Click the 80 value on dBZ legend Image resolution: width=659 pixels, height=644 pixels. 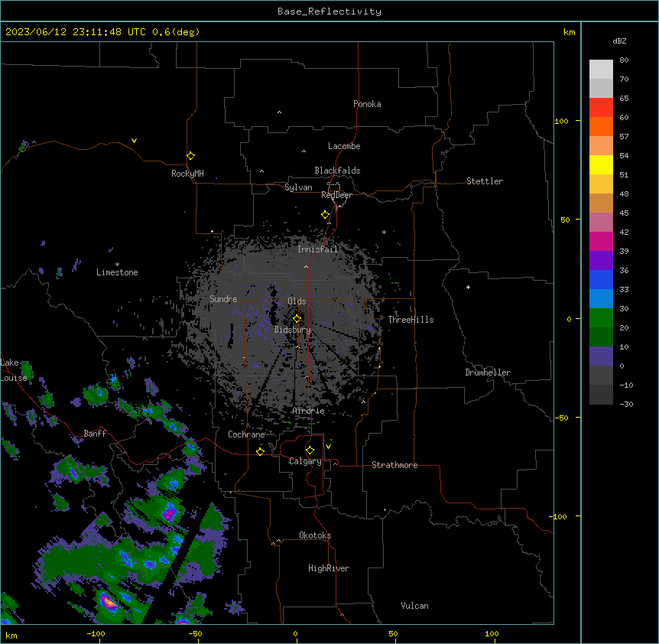coord(624,60)
